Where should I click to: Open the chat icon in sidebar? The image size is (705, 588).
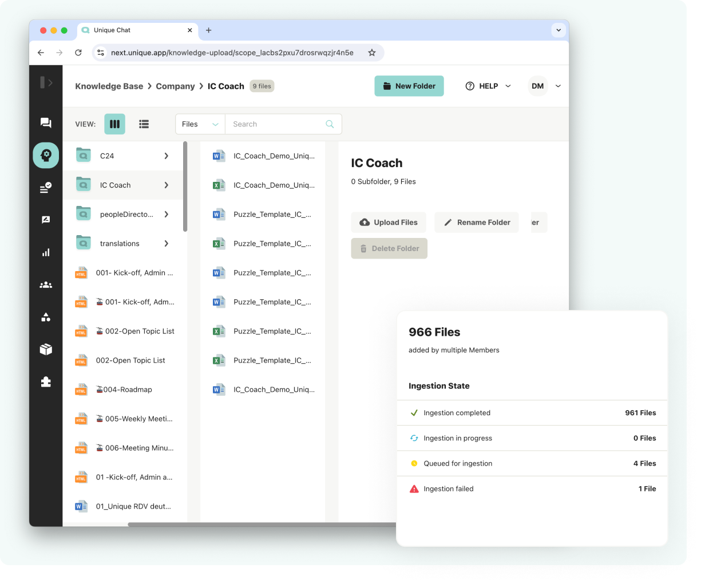46,123
